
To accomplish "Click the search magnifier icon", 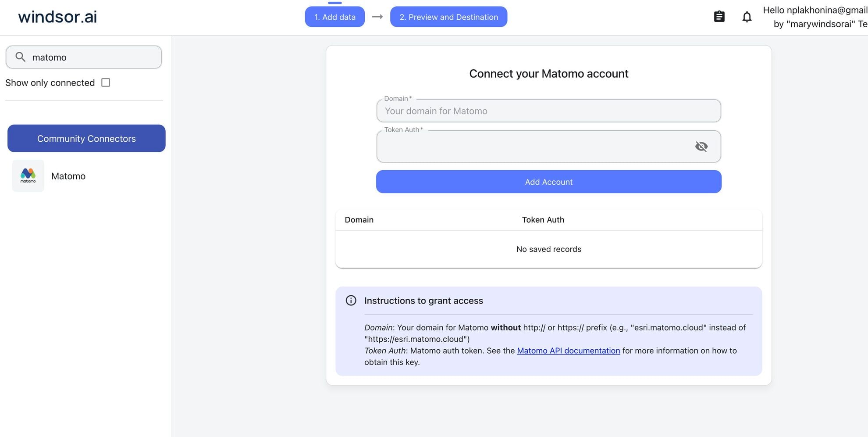I will pyautogui.click(x=20, y=57).
